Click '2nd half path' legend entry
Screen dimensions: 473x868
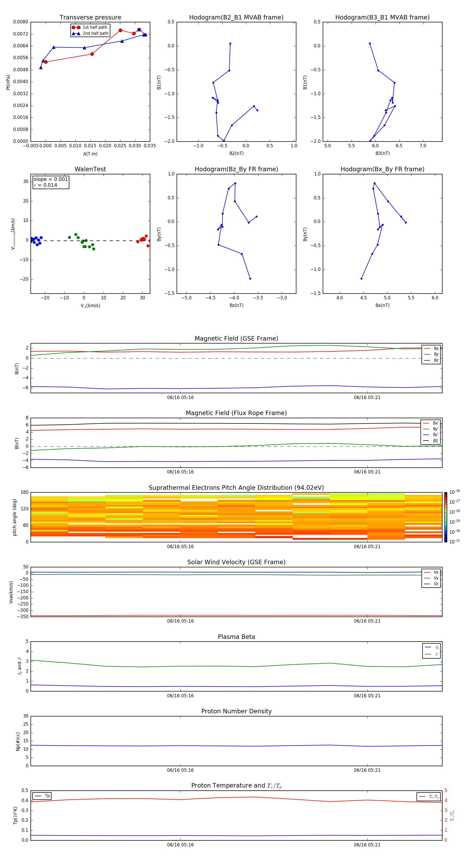coord(90,33)
